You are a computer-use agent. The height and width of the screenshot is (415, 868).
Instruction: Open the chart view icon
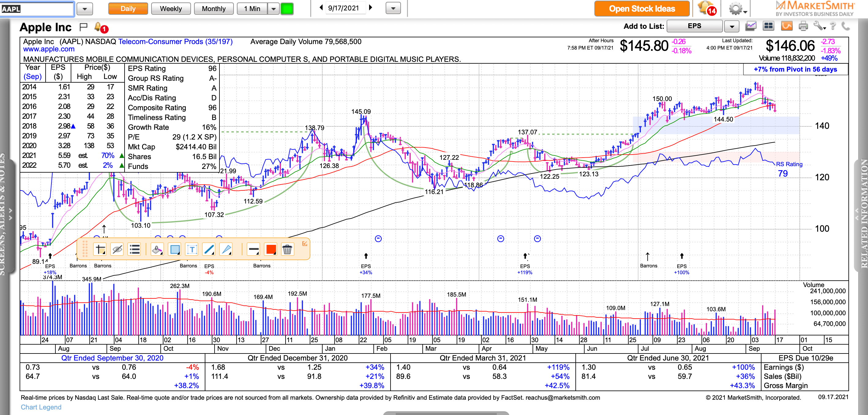pyautogui.click(x=751, y=26)
